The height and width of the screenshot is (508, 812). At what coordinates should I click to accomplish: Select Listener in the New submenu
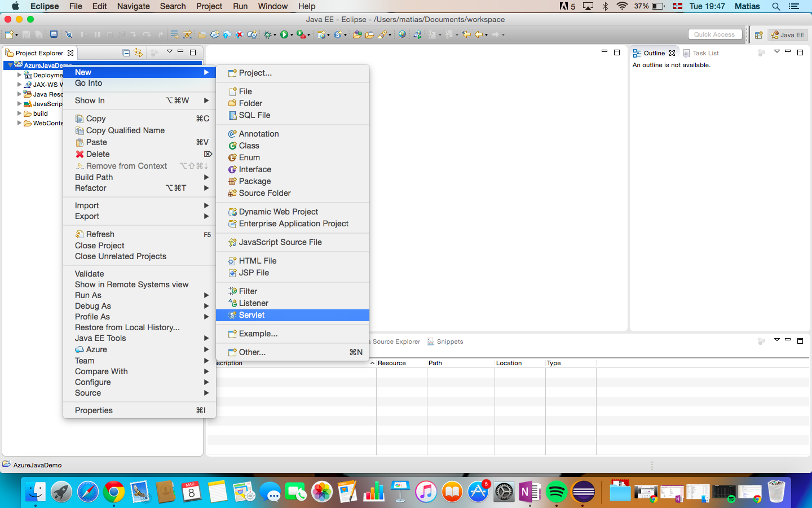293,303
